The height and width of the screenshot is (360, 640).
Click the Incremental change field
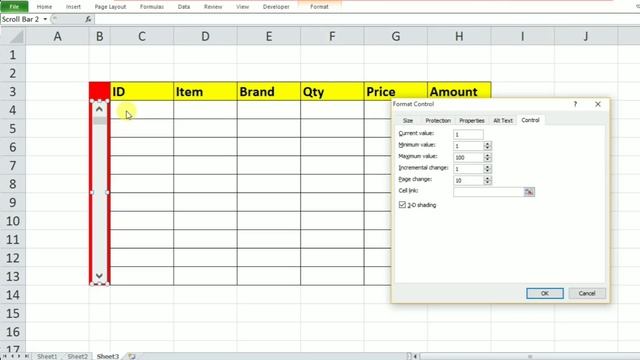pos(468,169)
